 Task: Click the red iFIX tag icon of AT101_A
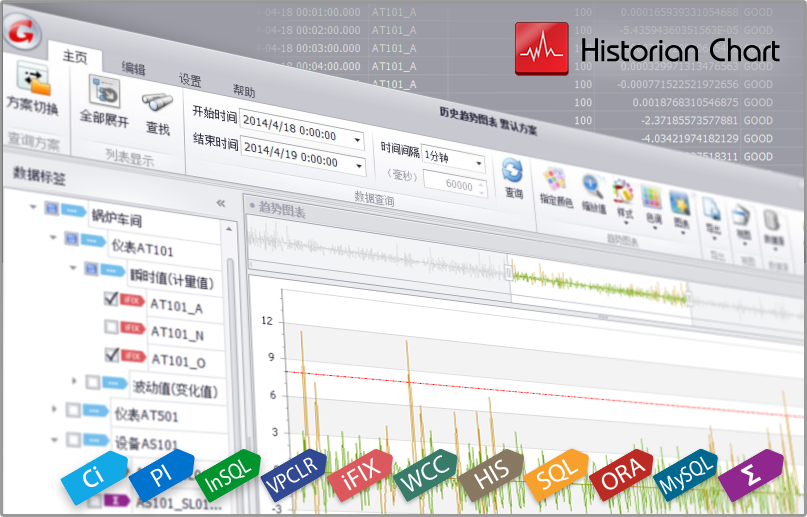(132, 300)
